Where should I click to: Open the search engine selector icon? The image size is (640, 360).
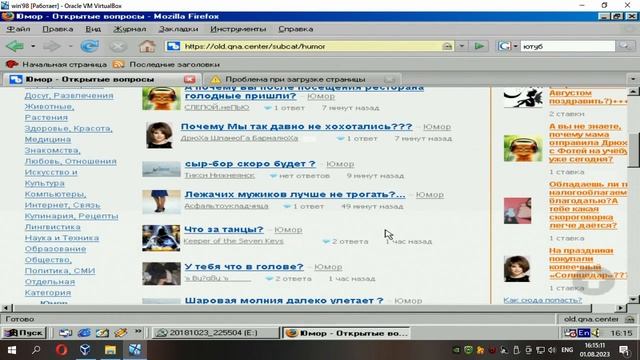click(x=504, y=46)
